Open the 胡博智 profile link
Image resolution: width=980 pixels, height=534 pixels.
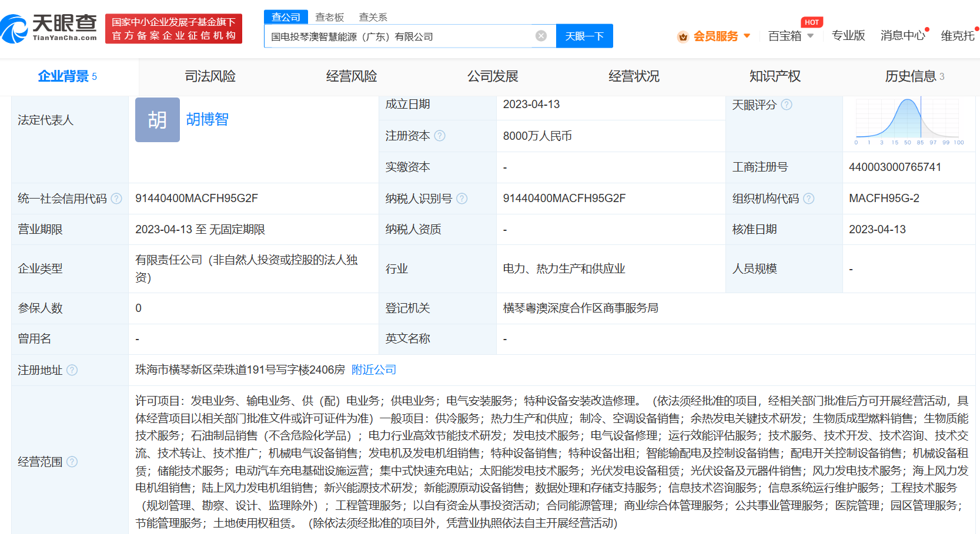[x=207, y=120]
